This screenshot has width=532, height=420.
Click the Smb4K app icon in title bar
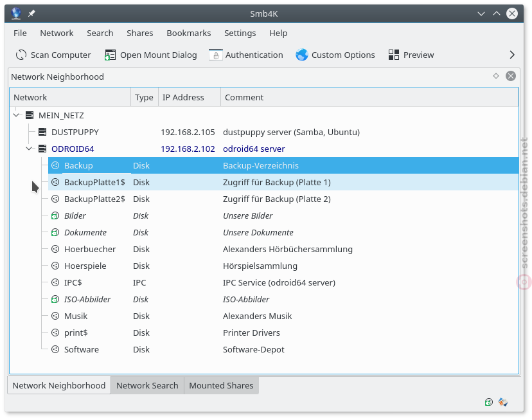click(x=16, y=14)
